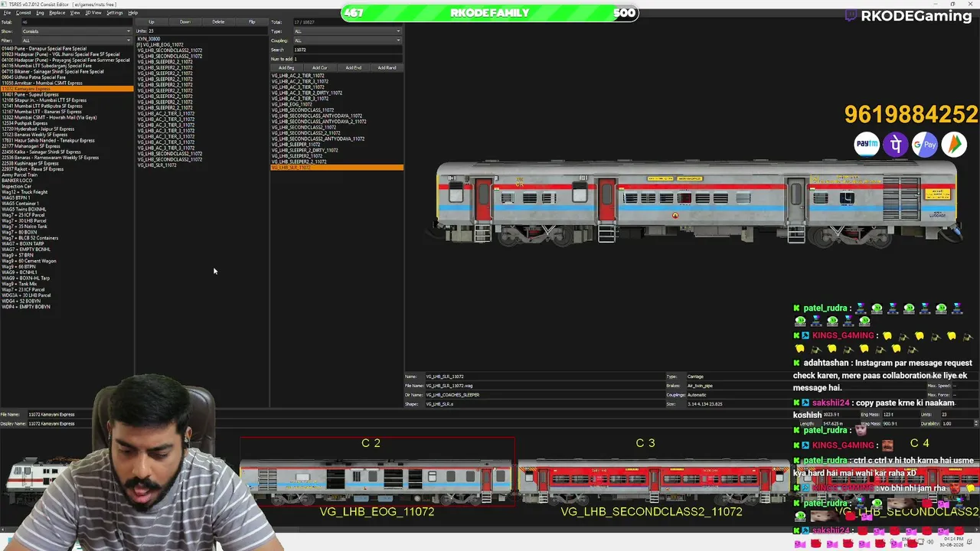Click the Add Cur button
Screen dimensions: 980x551
(x=320, y=67)
